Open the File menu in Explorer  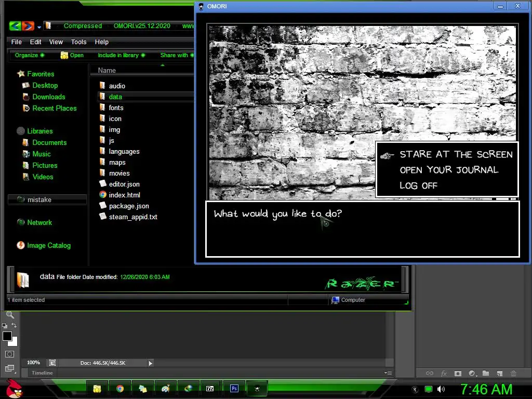point(16,42)
